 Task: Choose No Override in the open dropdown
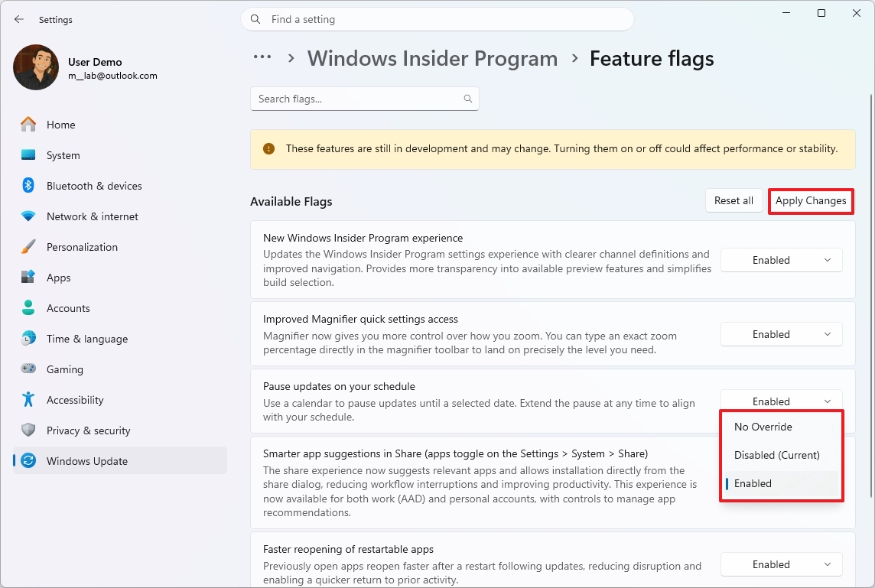coord(781,427)
